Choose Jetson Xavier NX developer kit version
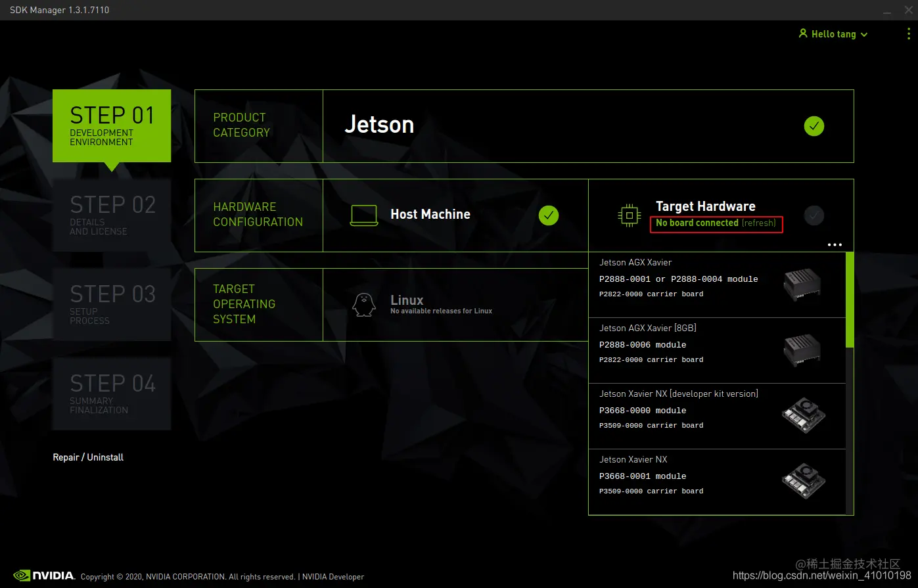The height and width of the screenshot is (588, 918). coord(717,417)
